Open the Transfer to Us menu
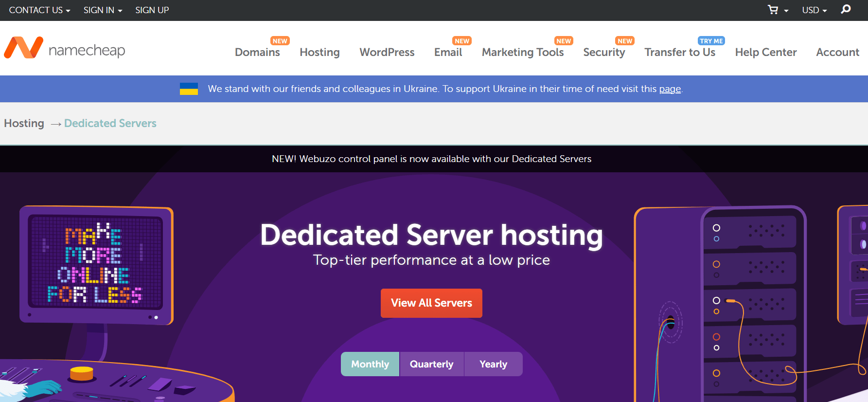The height and width of the screenshot is (402, 868). pyautogui.click(x=680, y=52)
